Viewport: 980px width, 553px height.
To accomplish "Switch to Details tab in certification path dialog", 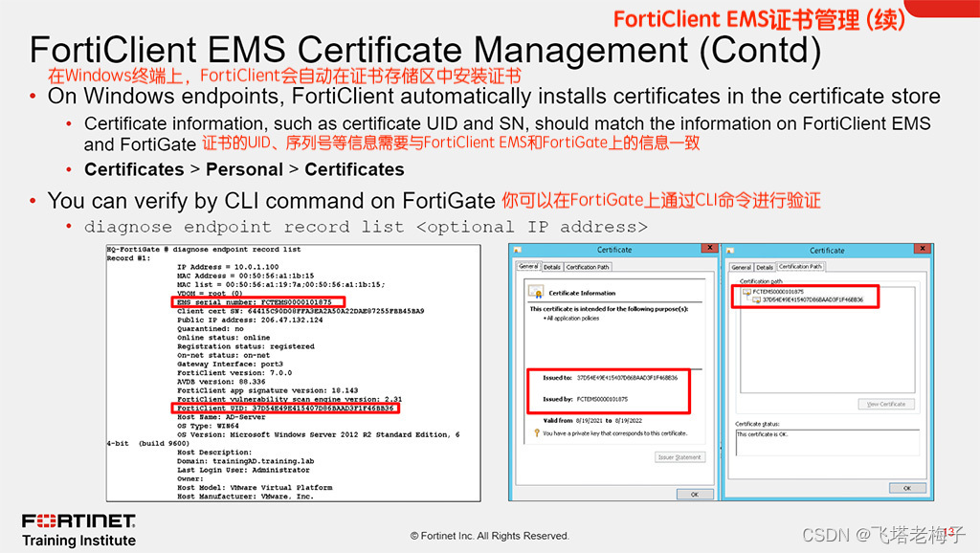I will pos(765,267).
